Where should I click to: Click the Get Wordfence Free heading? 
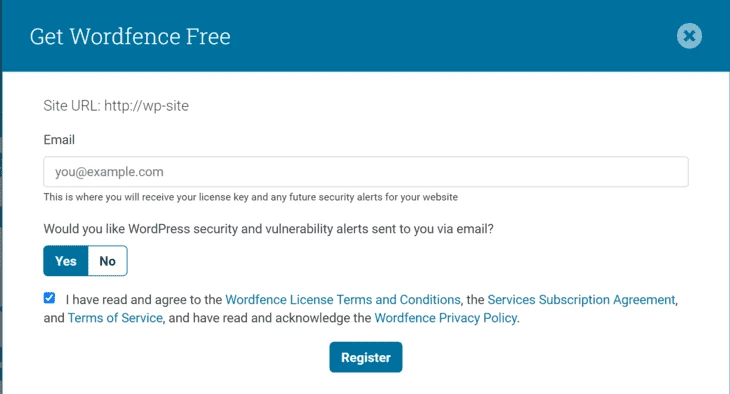130,36
